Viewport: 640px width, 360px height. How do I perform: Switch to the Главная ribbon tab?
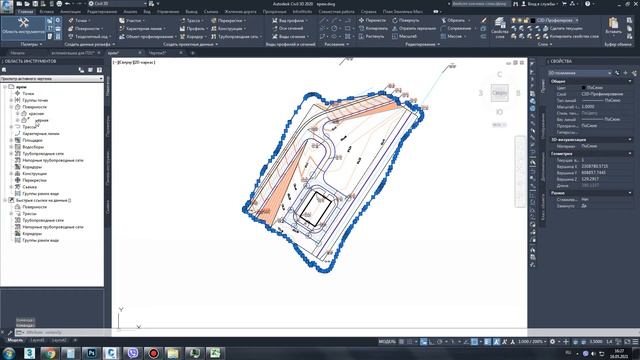(25, 11)
